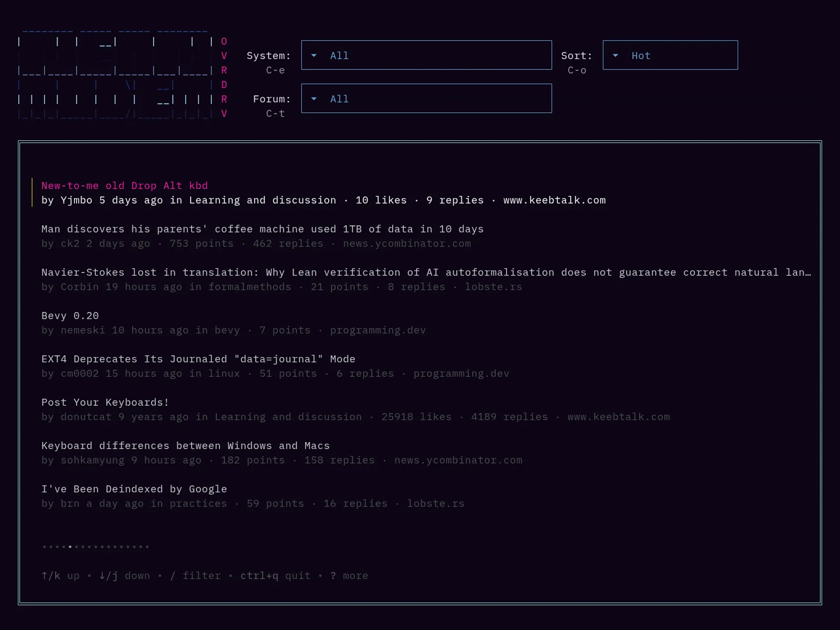Click the 'C-e' shortcut hint

tap(276, 70)
